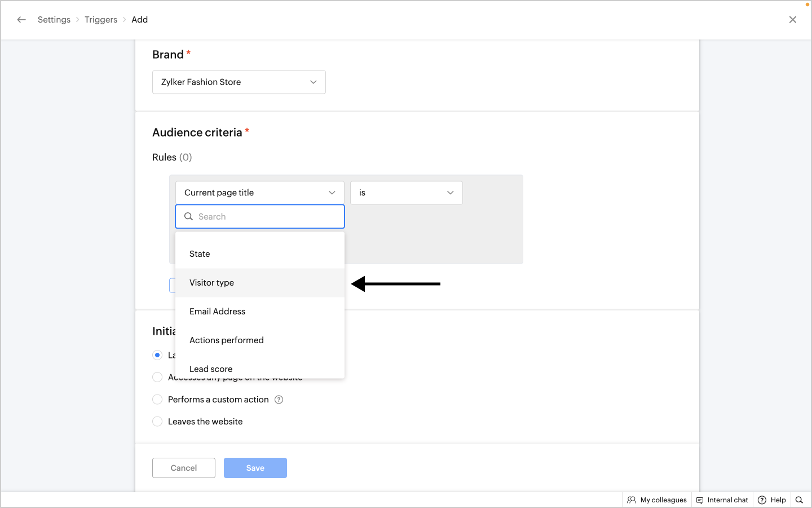This screenshot has width=812, height=508.
Task: Go to Triggers breadcrumb
Action: pyautogui.click(x=101, y=20)
